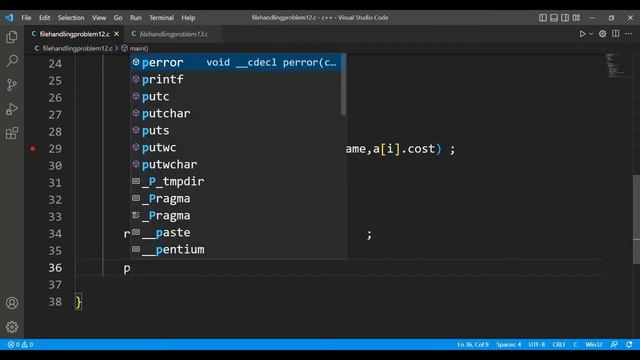Viewport: 640px width, 360px height.
Task: Open the errors and warnings status item
Action: [x=20, y=344]
